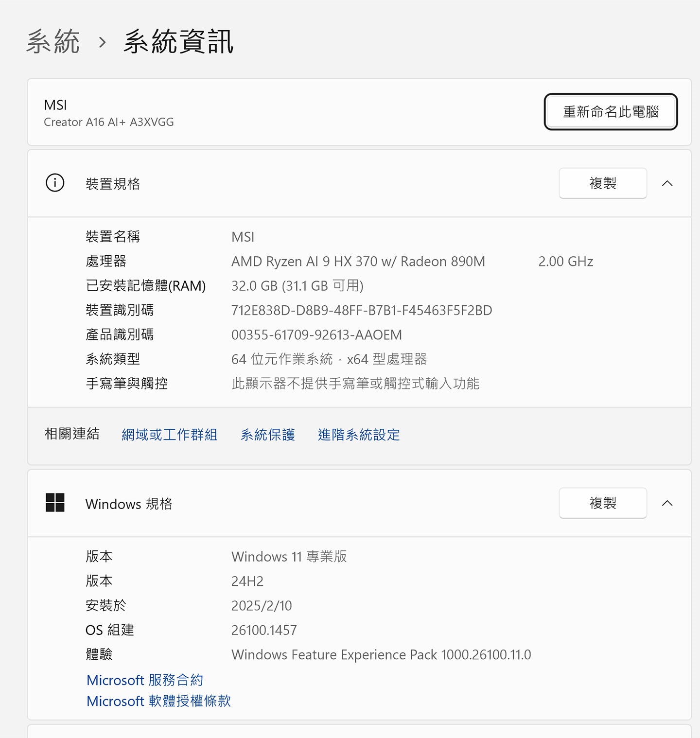Viewport: 700px width, 738px height.
Task: Select the RAM value 32.0 GB (31.1 GB 可用)
Action: pos(297,286)
